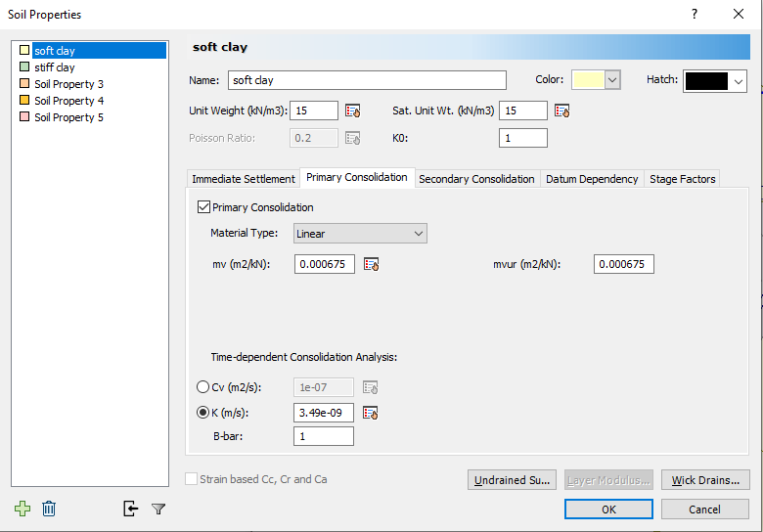763x532 pixels.
Task: Click the Wick Drains... button
Action: coord(705,480)
